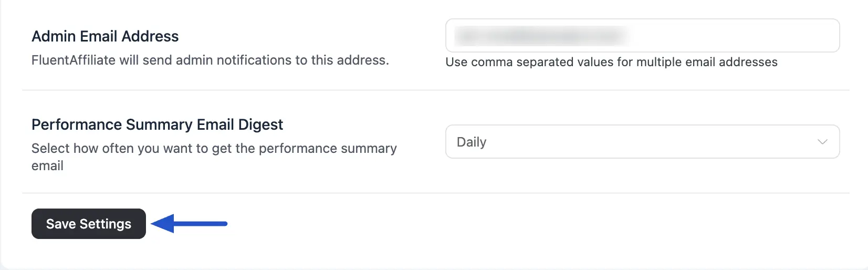The width and height of the screenshot is (868, 270).
Task: Click the divider line above Save Settings
Action: point(435,193)
